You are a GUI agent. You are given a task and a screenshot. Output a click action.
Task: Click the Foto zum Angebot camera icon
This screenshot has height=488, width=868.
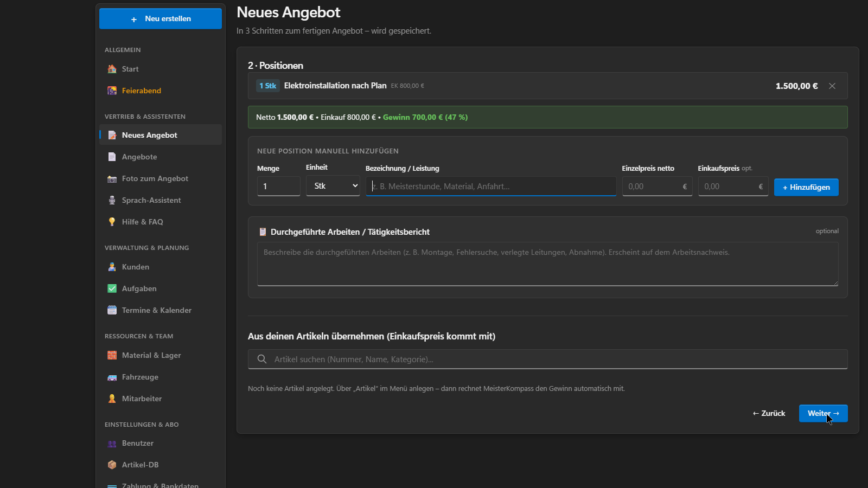[x=112, y=178]
